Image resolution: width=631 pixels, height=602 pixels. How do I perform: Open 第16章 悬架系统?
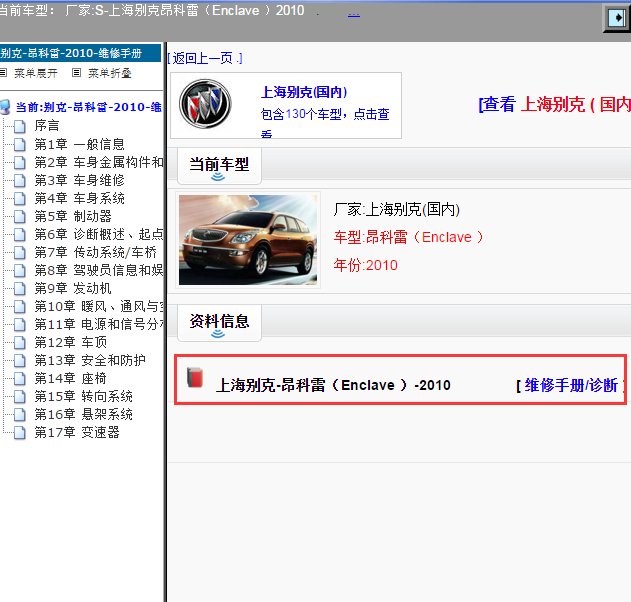[84, 414]
